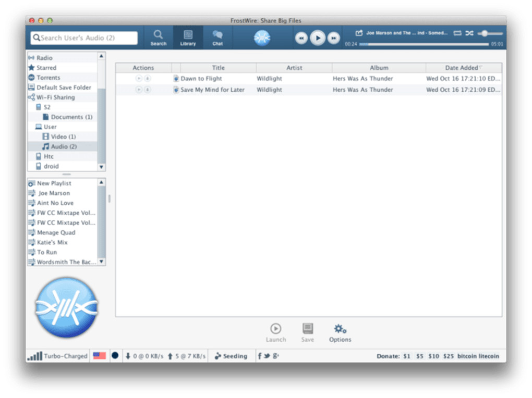Click the black circle status icon
The width and height of the screenshot is (532, 398).
click(x=115, y=356)
